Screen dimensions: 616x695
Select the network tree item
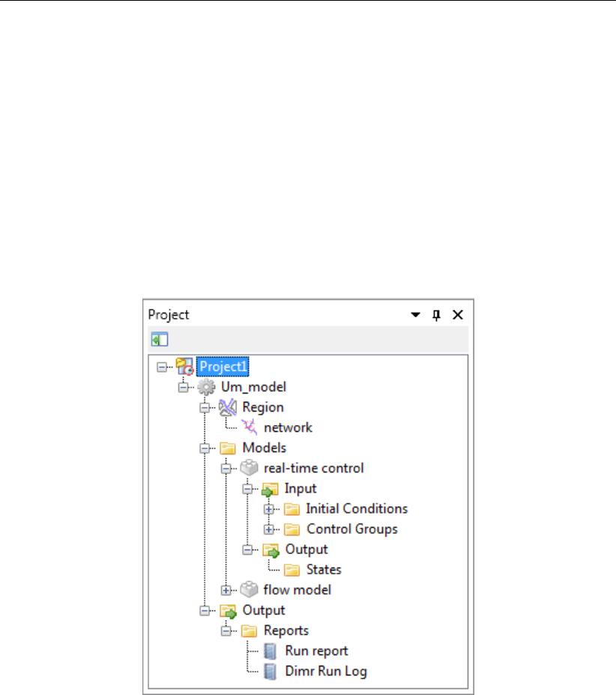[288, 428]
